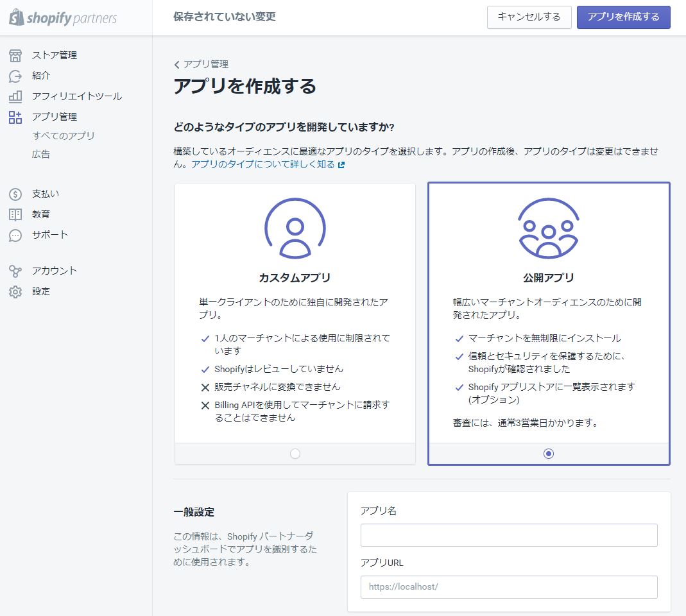Click the サポート chat bubble icon
This screenshot has width=686, height=616.
coord(15,235)
